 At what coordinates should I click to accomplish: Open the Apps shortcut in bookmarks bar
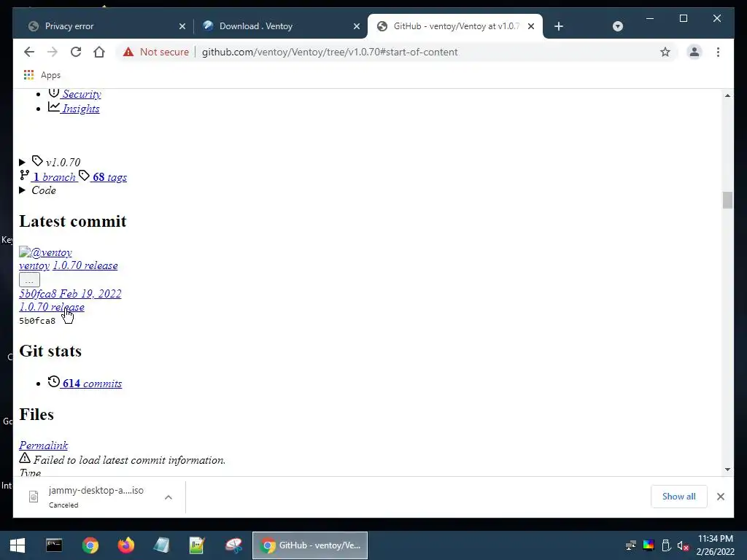(x=42, y=75)
